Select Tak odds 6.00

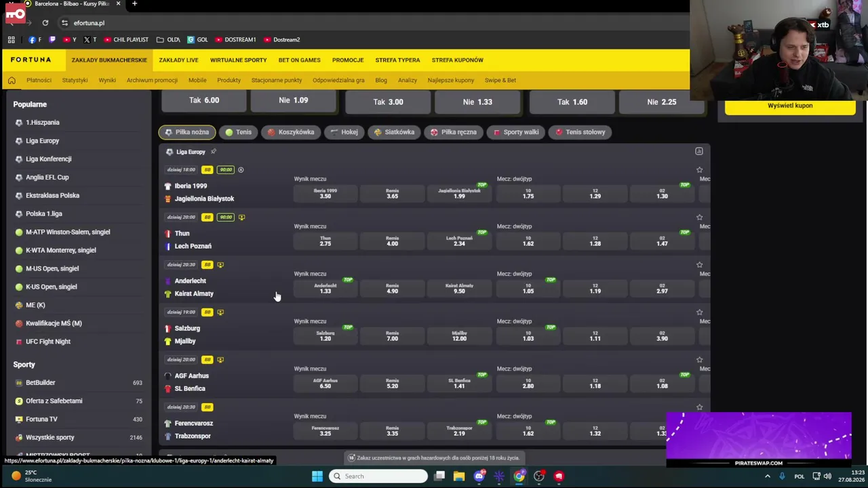tap(204, 100)
